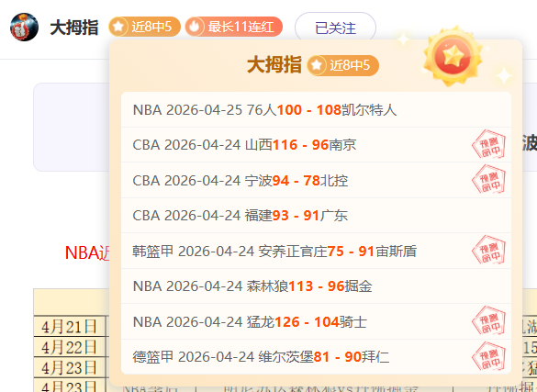This screenshot has height=392, width=537.
Task: Select the row 森林狼 113 - 96 掘金
Action: click(x=316, y=286)
